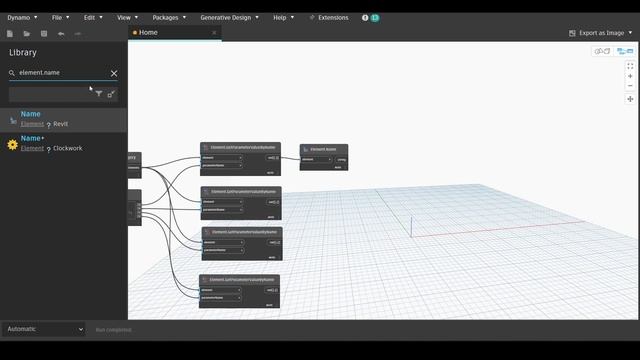The image size is (640, 360).
Task: Click the Zoom Out minus icon
Action: (x=630, y=86)
